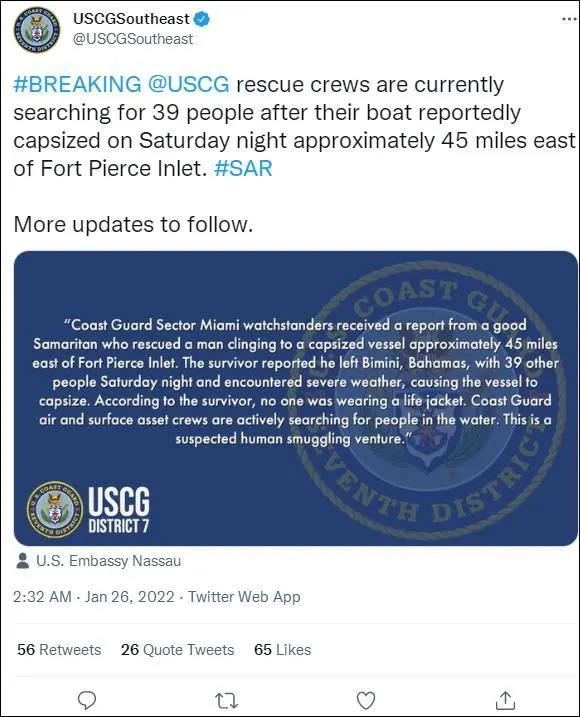
Task: Click the blue verified badge
Action: tap(202, 19)
